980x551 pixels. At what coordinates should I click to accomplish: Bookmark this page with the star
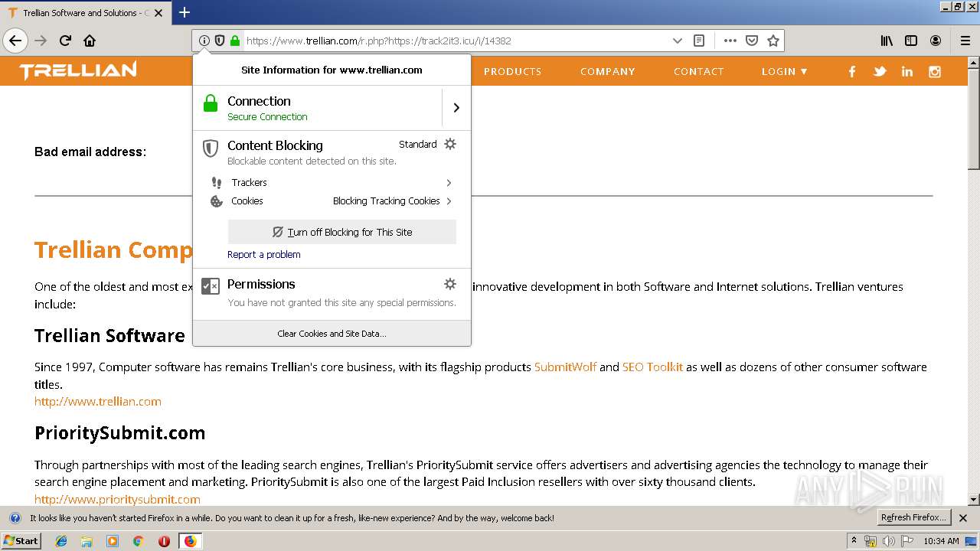click(x=773, y=41)
